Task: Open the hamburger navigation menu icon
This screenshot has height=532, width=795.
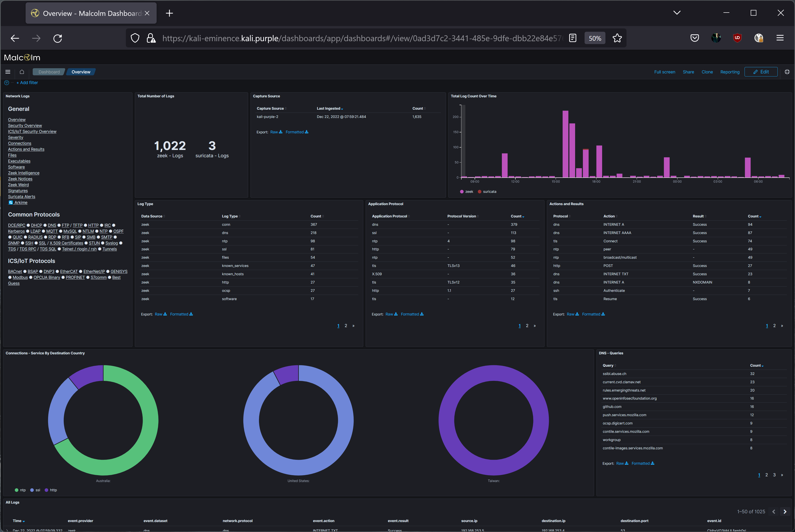Action: (x=8, y=72)
